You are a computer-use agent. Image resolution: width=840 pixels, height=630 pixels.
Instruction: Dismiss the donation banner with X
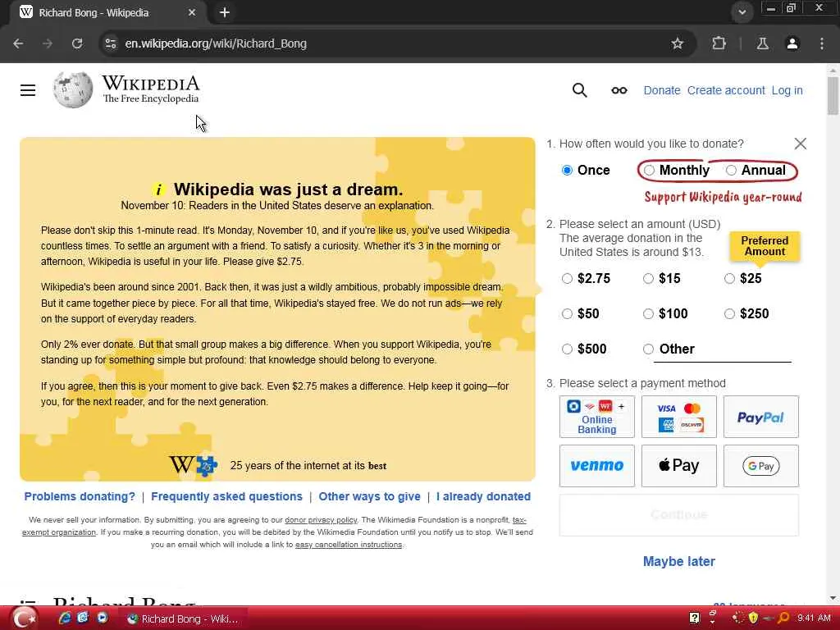801,144
